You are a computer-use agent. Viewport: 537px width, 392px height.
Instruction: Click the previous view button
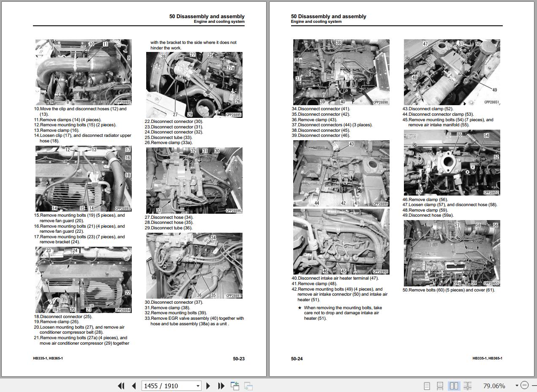click(235, 386)
